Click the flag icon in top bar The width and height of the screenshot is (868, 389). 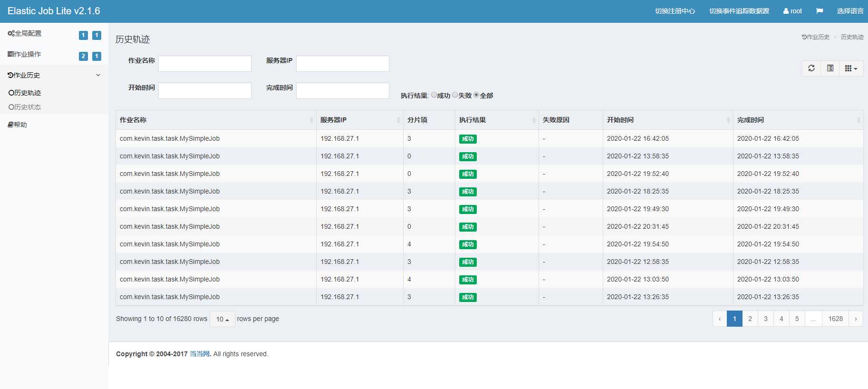(x=820, y=11)
